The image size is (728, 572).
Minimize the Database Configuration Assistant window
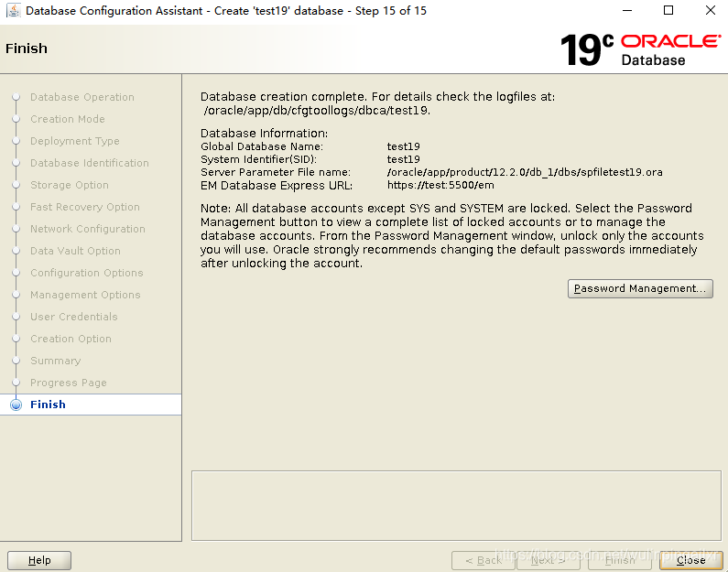click(x=627, y=10)
